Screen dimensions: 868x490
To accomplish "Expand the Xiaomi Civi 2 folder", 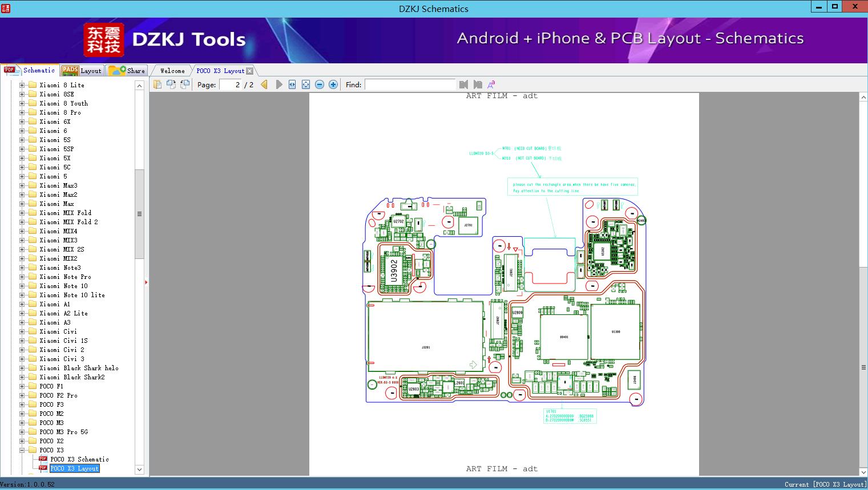I will [x=22, y=350].
